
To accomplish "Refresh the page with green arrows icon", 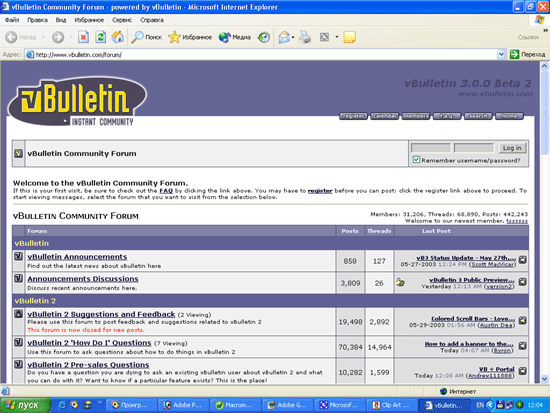I will click(101, 37).
